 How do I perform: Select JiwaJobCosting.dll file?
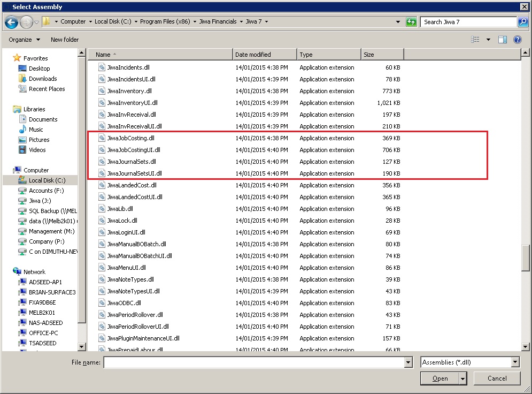[x=130, y=138]
